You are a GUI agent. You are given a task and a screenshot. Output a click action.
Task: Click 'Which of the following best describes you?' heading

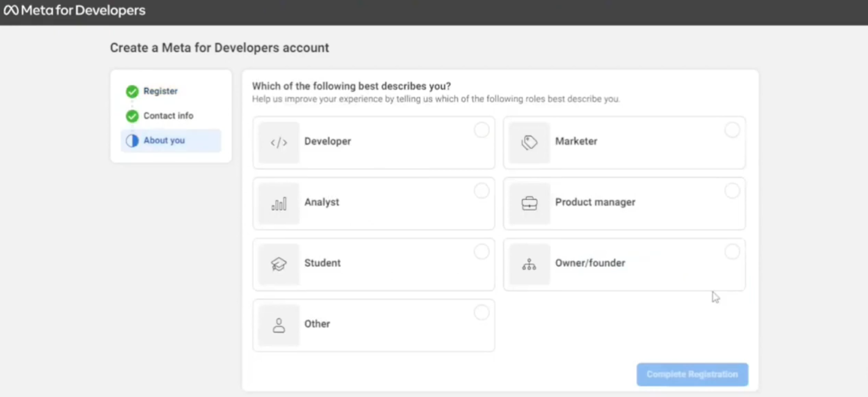(352, 86)
